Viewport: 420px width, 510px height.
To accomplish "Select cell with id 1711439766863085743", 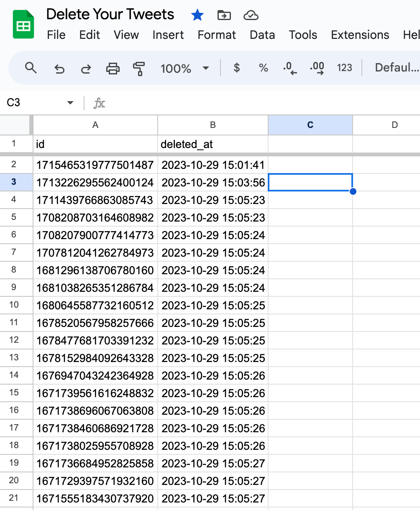I will click(95, 200).
